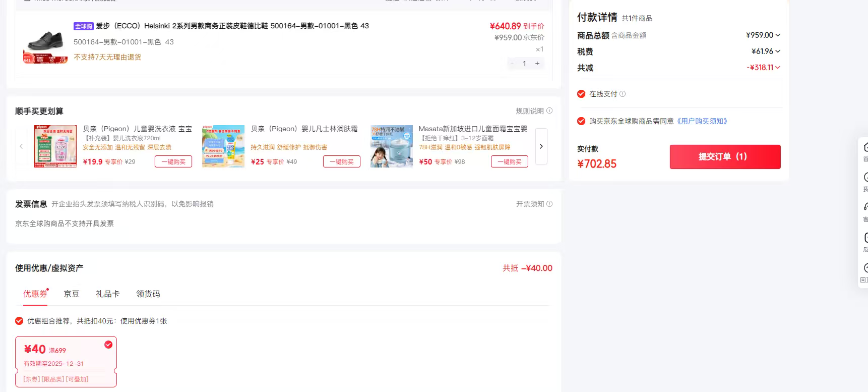Click the back-to-top icon in right sidebar
The height and width of the screenshot is (392, 868).
[865, 268]
